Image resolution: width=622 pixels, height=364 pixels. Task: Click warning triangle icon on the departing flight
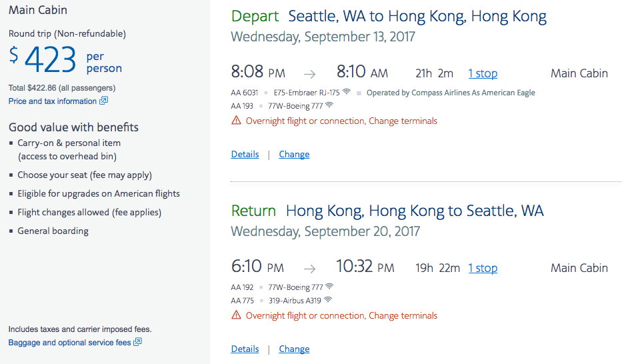[236, 121]
